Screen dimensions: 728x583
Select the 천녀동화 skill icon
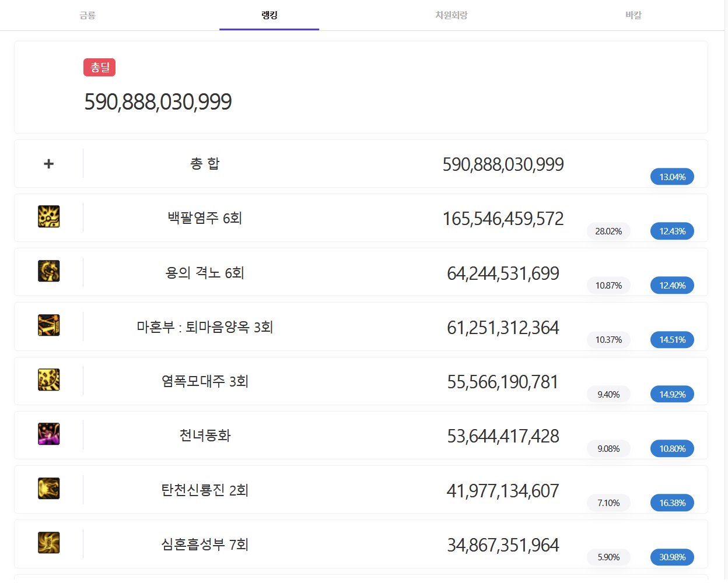click(49, 434)
